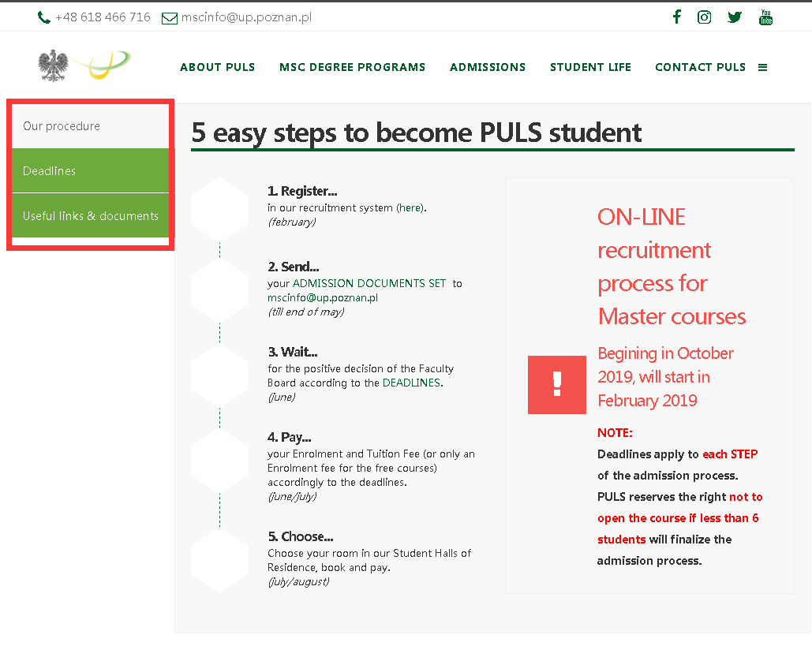The width and height of the screenshot is (812, 646).
Task: Click the red 'each STEP' text
Action: point(730,454)
